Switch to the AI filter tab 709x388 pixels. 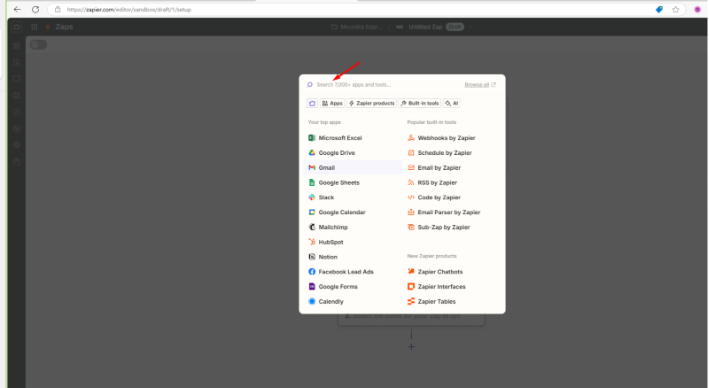coord(452,104)
